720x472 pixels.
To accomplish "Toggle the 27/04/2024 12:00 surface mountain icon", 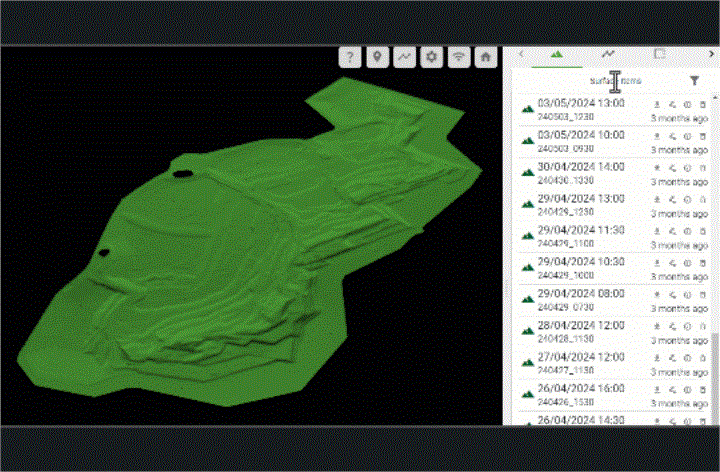I will (527, 362).
